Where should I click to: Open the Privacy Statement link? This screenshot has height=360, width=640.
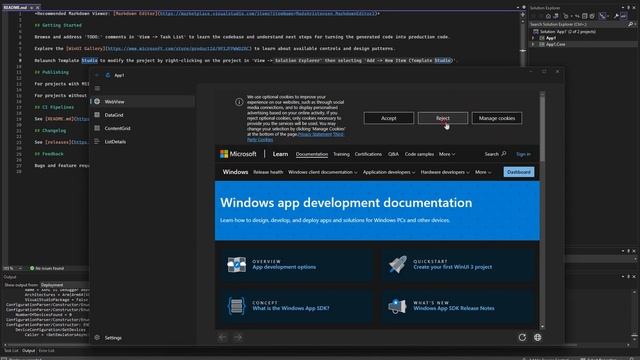[x=315, y=134]
